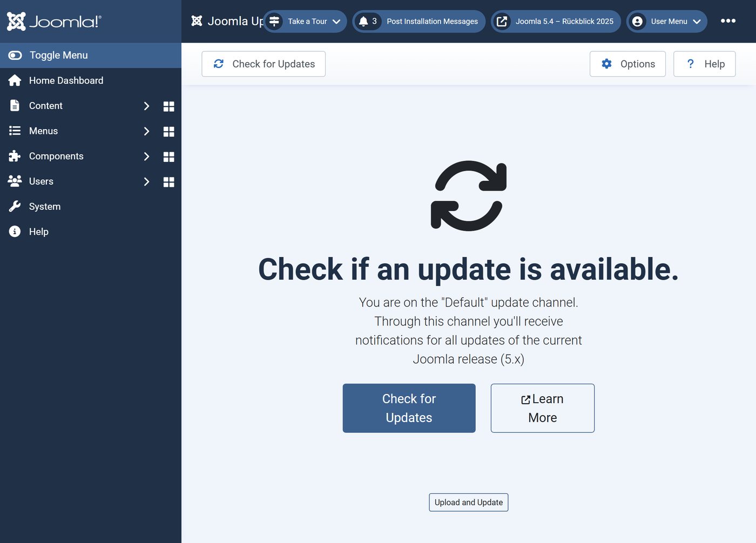Viewport: 756px width, 543px height.
Task: Click the Users group icon
Action: pos(15,181)
